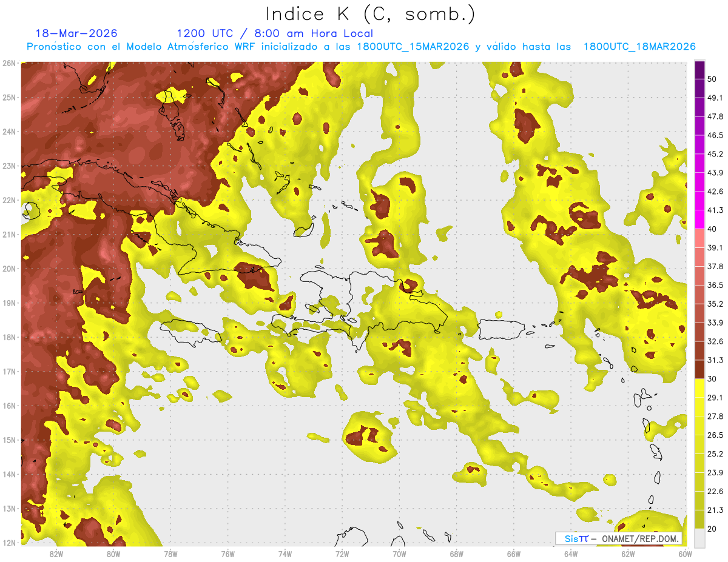The height and width of the screenshot is (562, 728).
Task: Click colorbar value '39.1'
Action: click(x=715, y=247)
